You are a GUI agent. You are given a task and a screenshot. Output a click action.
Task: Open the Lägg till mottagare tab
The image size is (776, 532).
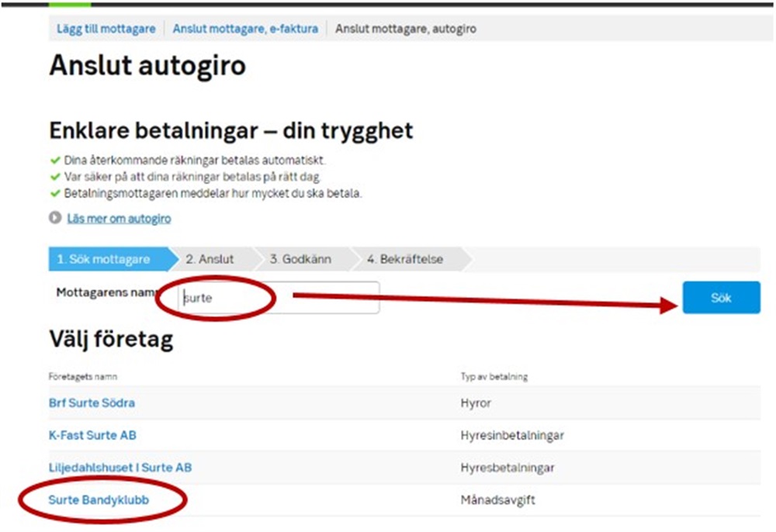106,29
